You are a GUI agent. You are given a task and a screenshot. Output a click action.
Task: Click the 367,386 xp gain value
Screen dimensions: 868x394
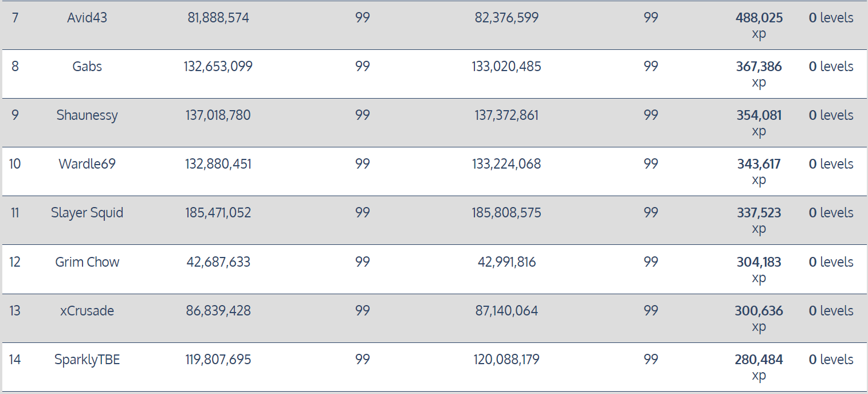[759, 74]
